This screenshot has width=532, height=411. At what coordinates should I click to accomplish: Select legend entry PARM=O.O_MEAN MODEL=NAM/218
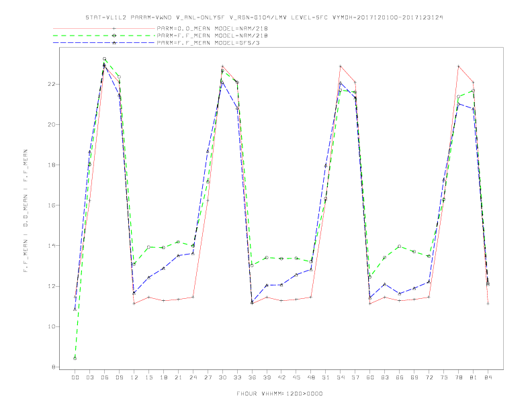point(212,28)
